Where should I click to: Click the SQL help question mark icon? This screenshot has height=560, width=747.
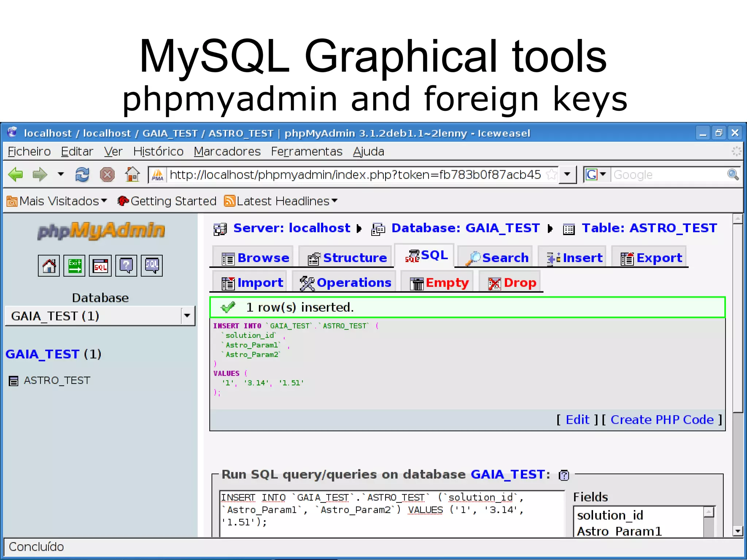tap(564, 475)
